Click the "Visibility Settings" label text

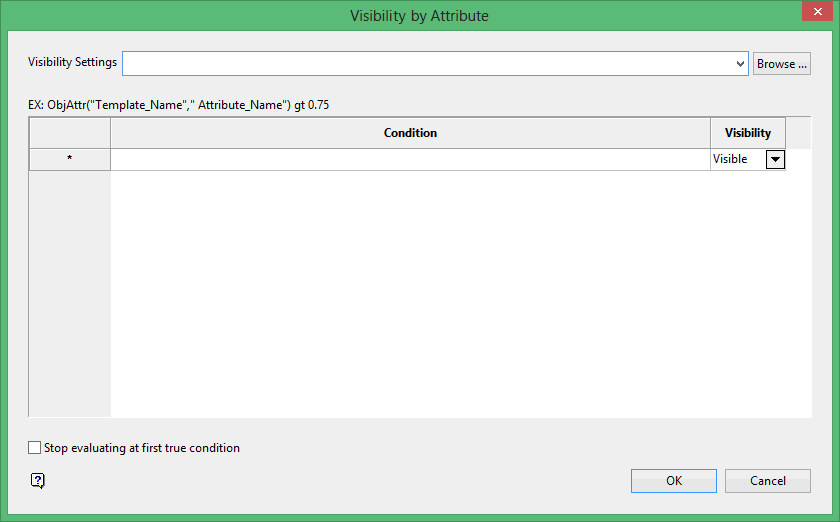72,62
